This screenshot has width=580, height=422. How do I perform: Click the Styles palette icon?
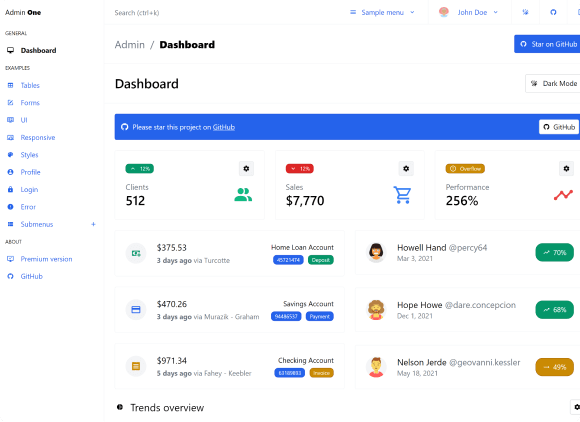tap(10, 155)
